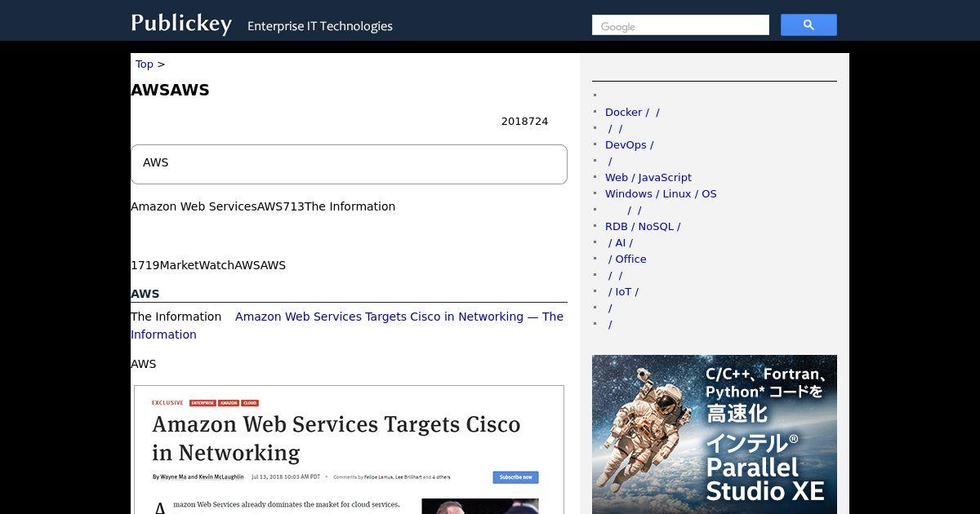Click the AWS summary box

(349, 164)
